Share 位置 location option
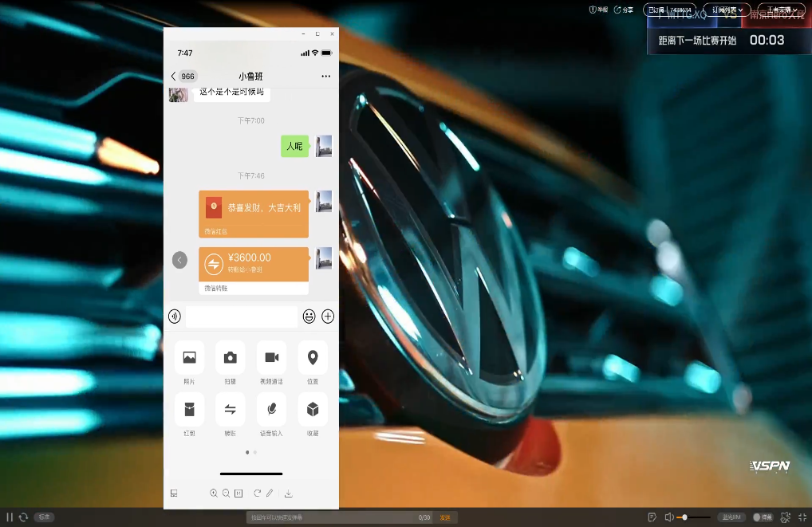 (x=313, y=363)
